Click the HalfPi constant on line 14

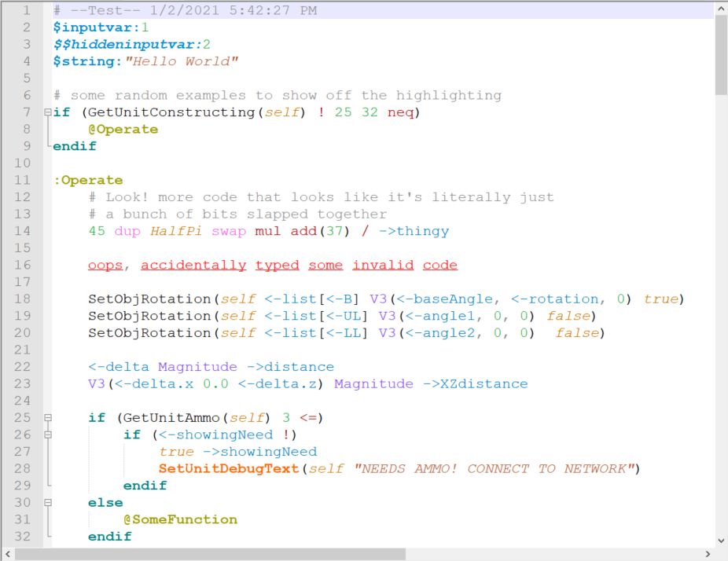point(177,231)
